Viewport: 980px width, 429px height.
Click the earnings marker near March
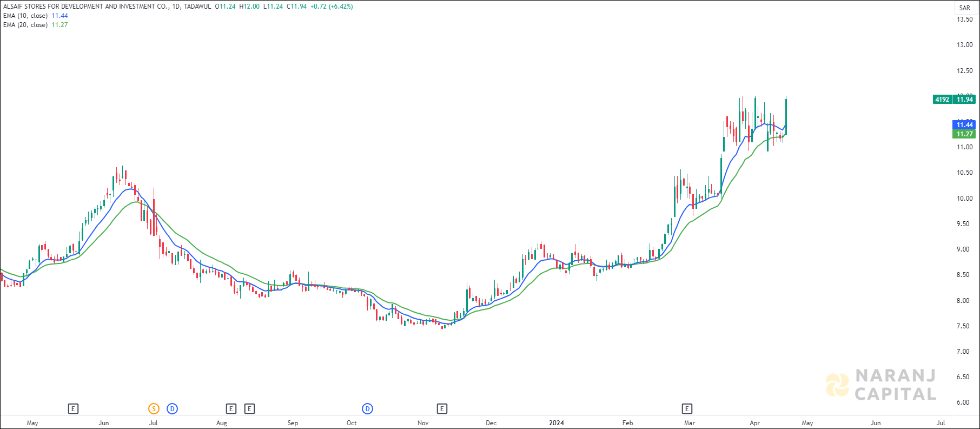tap(687, 409)
